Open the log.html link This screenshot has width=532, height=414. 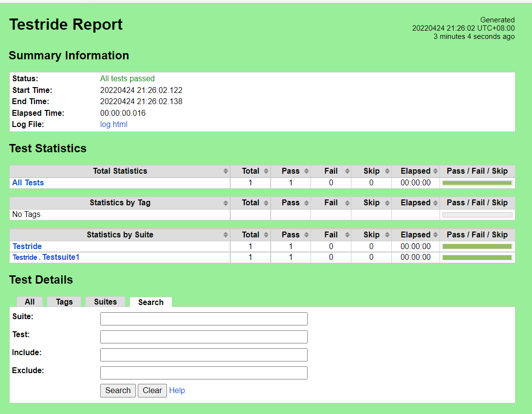114,125
